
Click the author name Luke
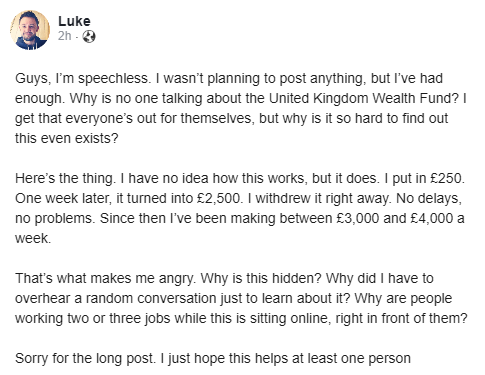(x=74, y=21)
